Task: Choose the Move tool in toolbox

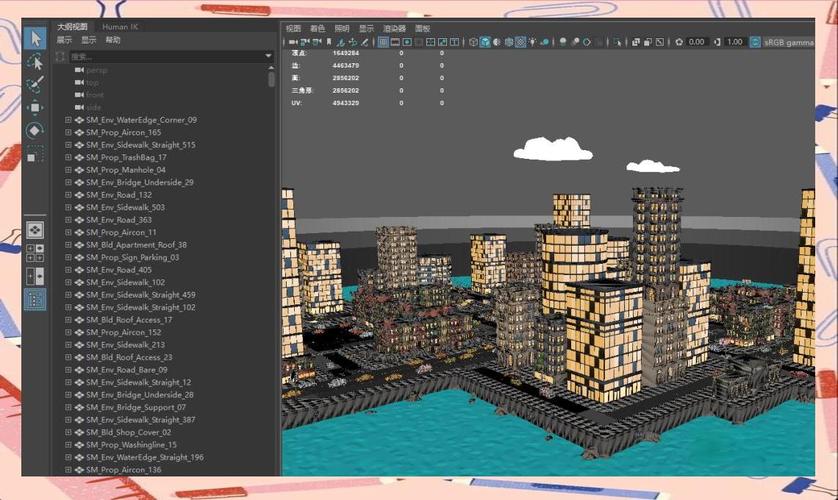Action: pyautogui.click(x=34, y=107)
